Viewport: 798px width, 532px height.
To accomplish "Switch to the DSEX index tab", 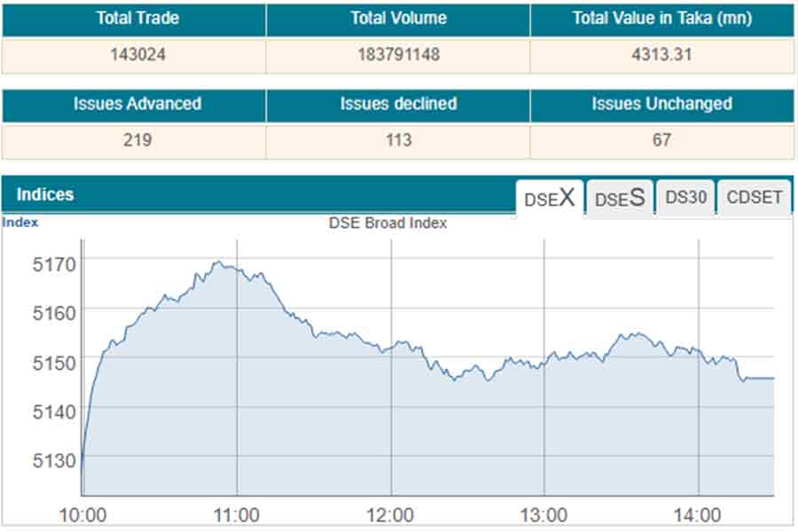I will (550, 199).
